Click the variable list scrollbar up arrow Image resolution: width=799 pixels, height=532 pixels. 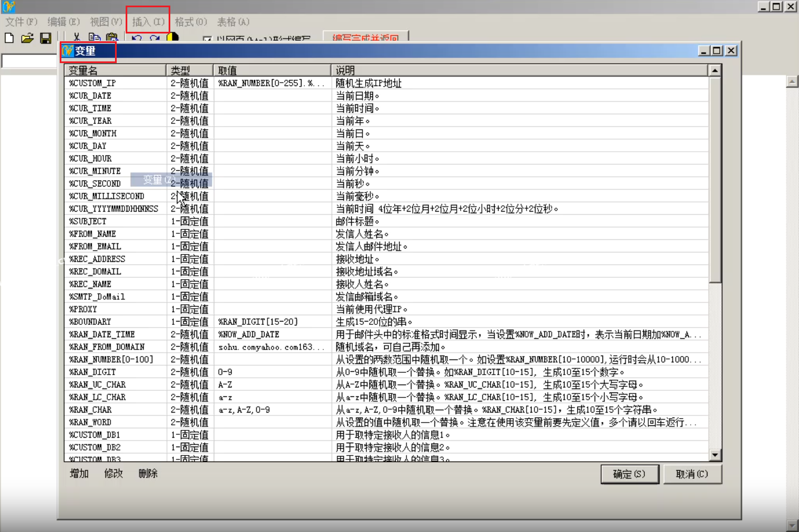pos(715,70)
